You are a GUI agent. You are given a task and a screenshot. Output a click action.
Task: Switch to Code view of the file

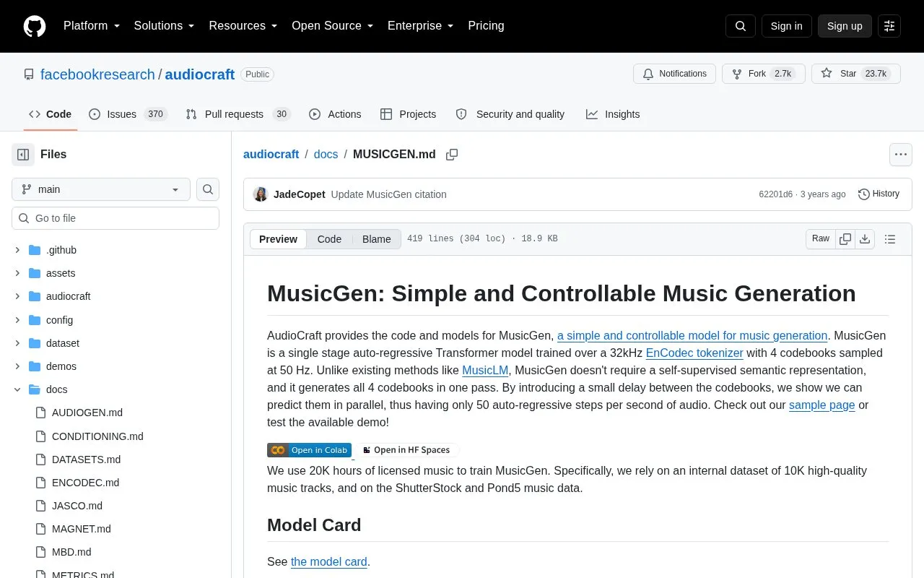(x=329, y=239)
